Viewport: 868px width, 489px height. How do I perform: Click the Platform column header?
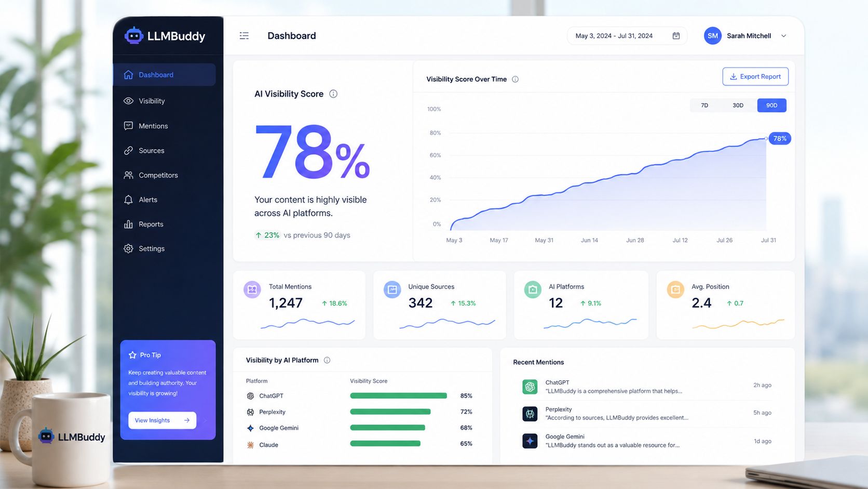(x=257, y=381)
